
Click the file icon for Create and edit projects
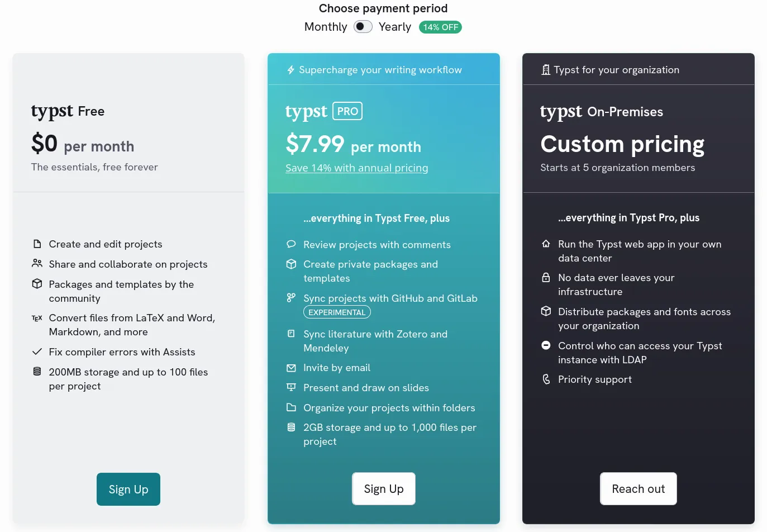point(37,244)
